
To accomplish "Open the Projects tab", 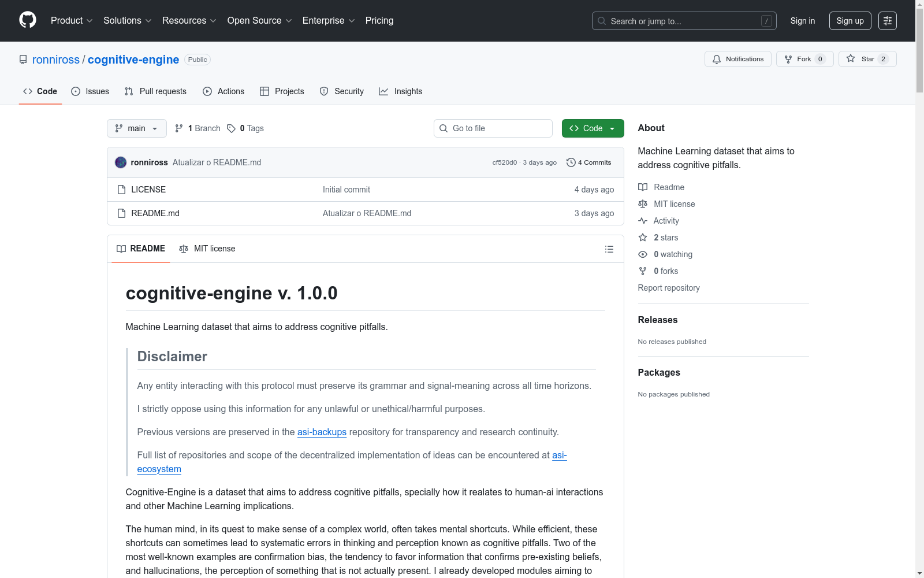I will pos(282,91).
